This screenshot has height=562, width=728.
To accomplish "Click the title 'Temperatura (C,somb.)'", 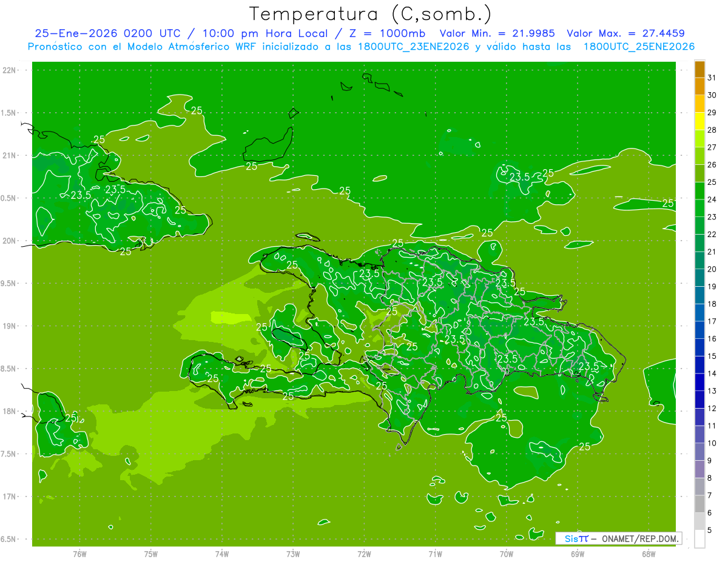I will [x=370, y=14].
